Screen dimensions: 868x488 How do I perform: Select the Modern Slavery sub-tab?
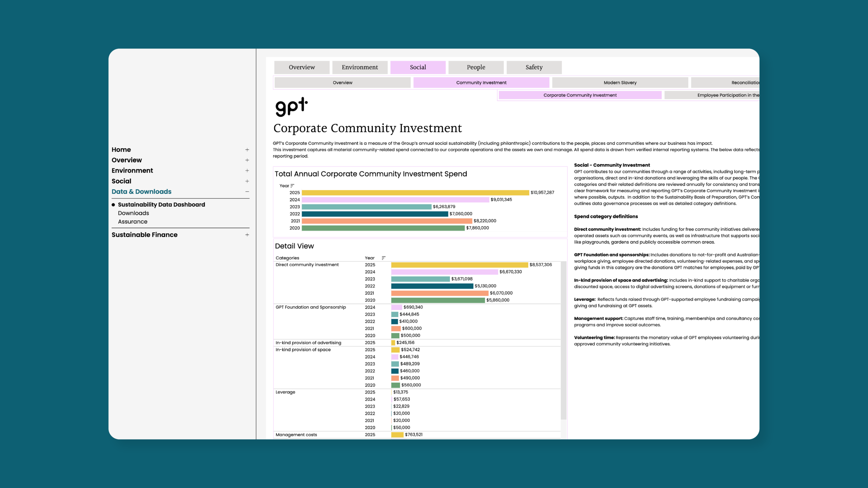pos(620,83)
